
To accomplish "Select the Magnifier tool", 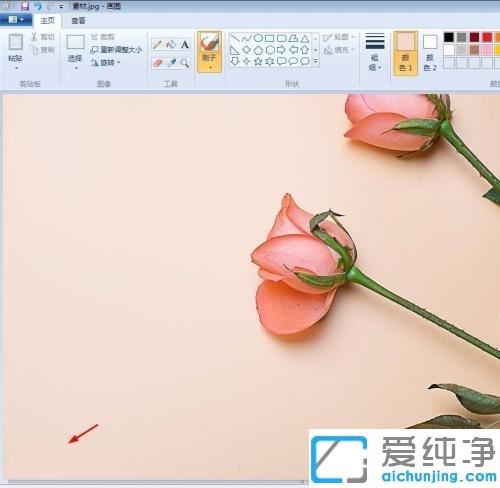I will pyautogui.click(x=185, y=63).
